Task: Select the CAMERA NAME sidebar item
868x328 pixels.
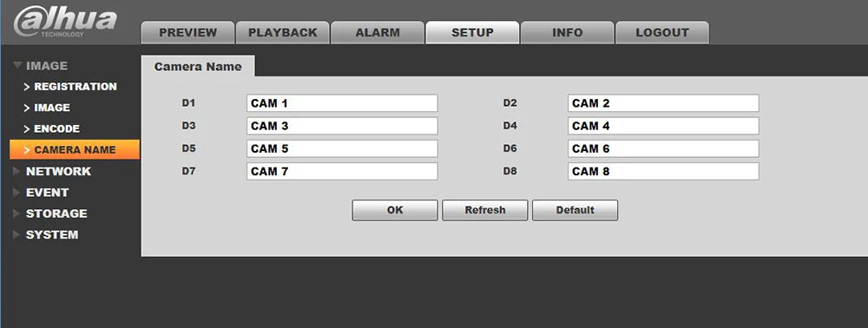Action: pyautogui.click(x=75, y=150)
